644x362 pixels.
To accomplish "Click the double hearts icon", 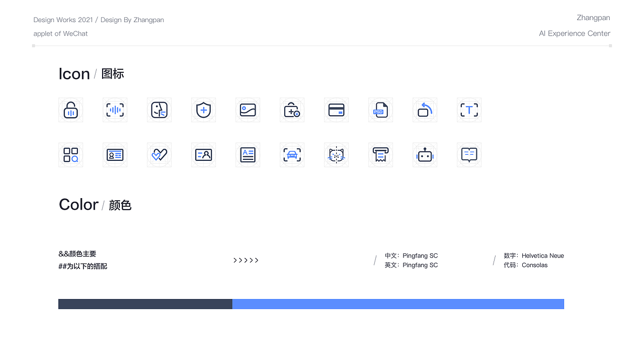I will coord(159,155).
